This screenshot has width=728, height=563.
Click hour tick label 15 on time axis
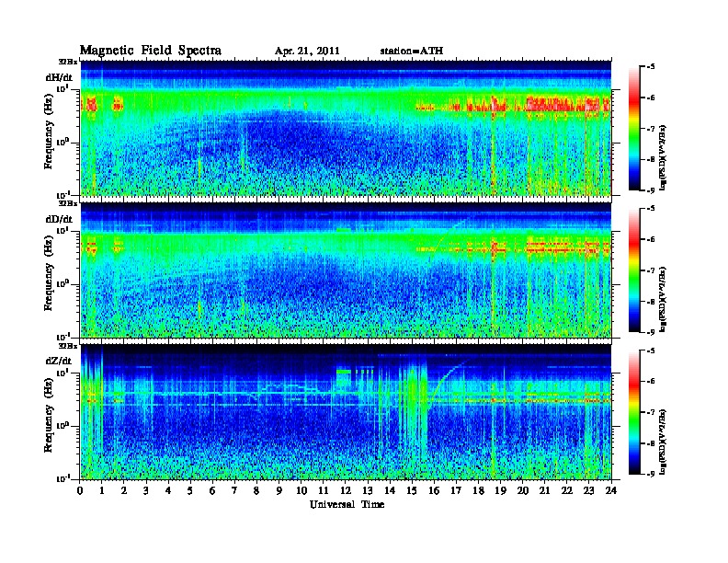click(412, 491)
